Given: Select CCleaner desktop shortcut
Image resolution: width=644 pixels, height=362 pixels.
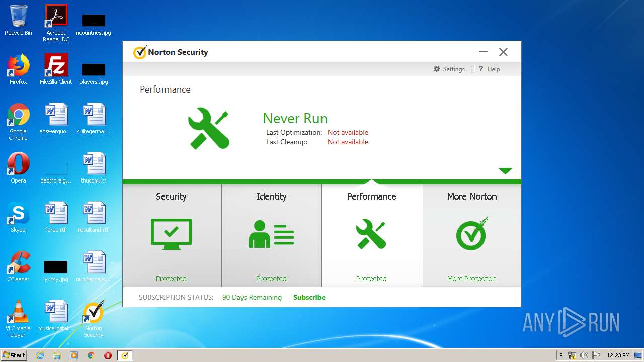Looking at the screenshot, I should point(18,266).
